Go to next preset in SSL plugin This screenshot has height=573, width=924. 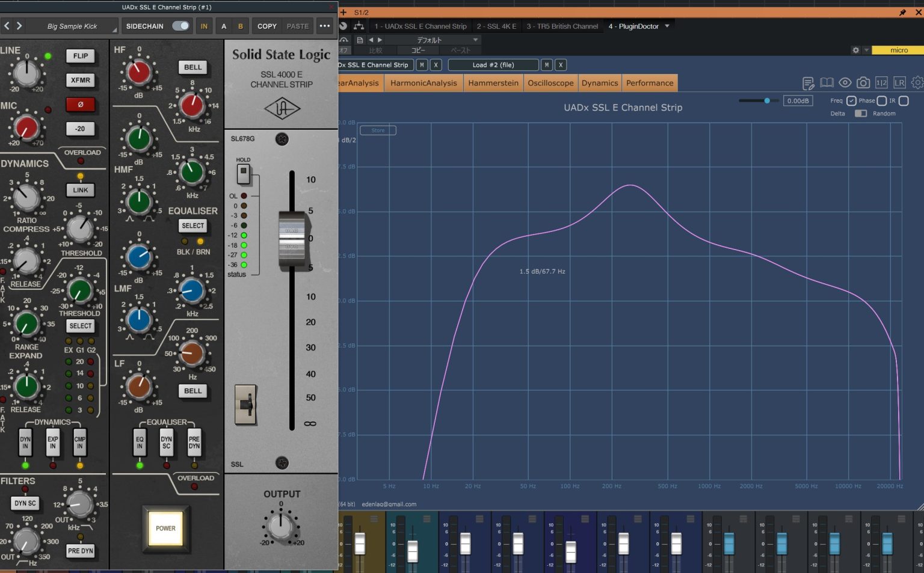click(19, 26)
